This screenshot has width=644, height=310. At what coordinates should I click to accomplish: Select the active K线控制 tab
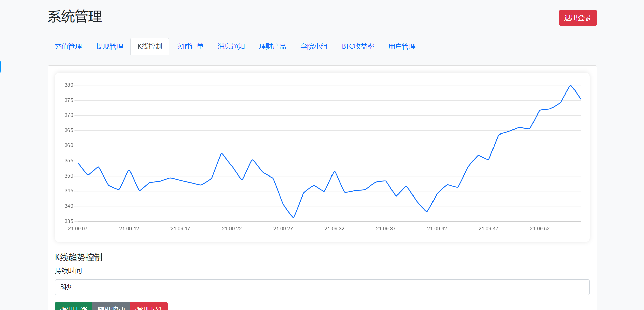click(150, 46)
